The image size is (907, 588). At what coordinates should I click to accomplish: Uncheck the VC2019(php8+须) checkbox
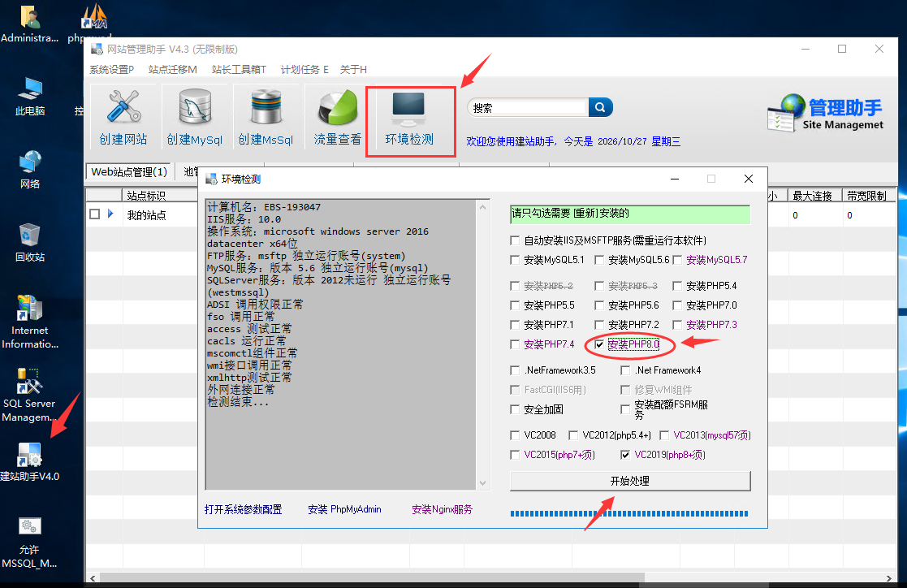point(625,455)
